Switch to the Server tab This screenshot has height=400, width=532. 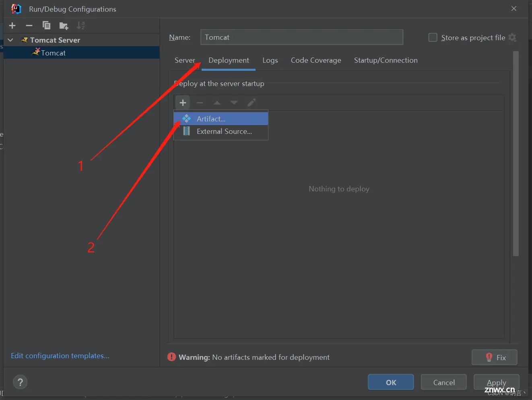pyautogui.click(x=185, y=60)
